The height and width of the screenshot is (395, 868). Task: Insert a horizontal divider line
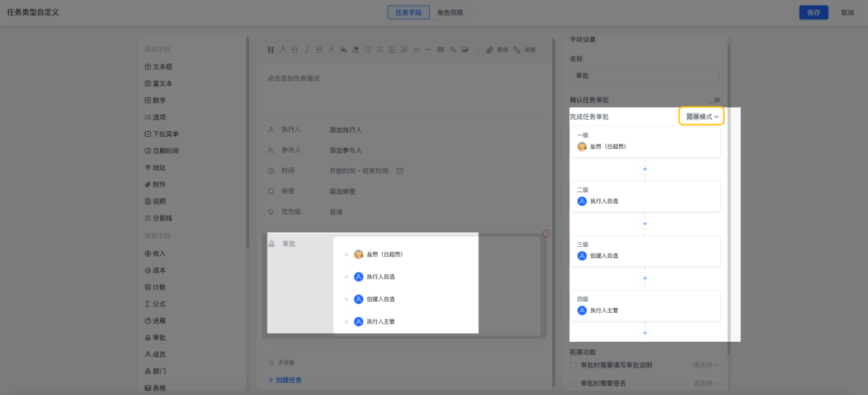tap(428, 49)
